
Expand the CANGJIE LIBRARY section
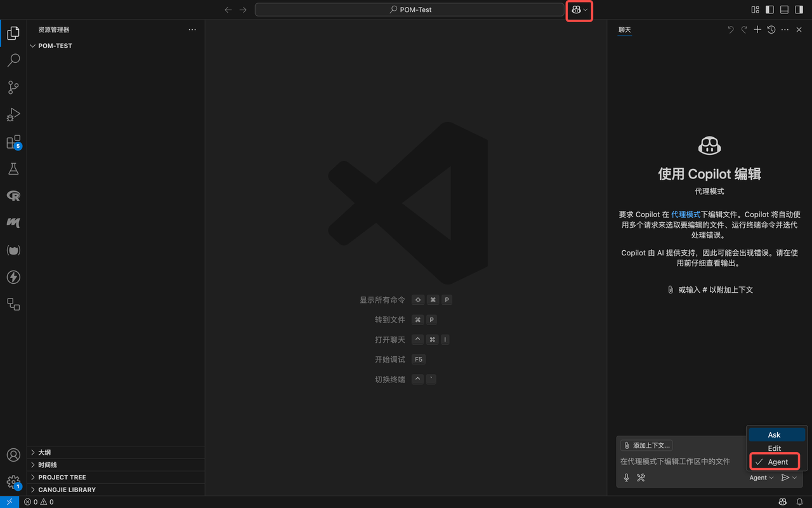click(116, 490)
